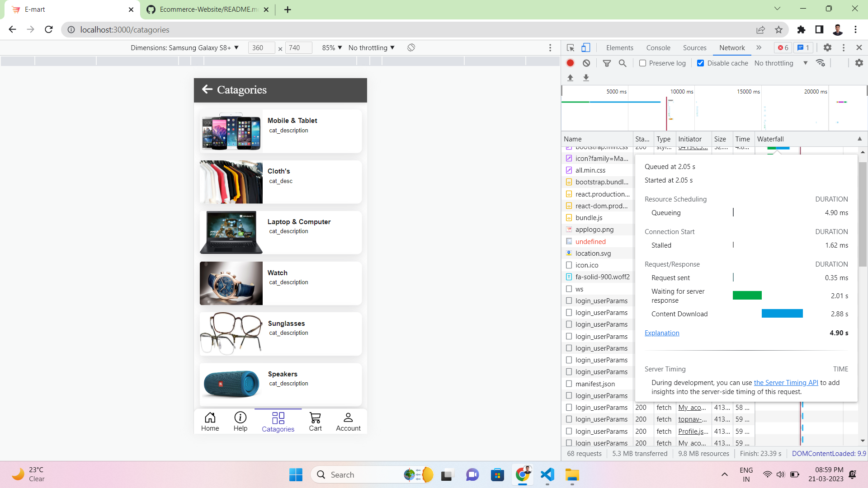Open the network search icon
Viewport: 868px width, 488px height.
(x=623, y=63)
